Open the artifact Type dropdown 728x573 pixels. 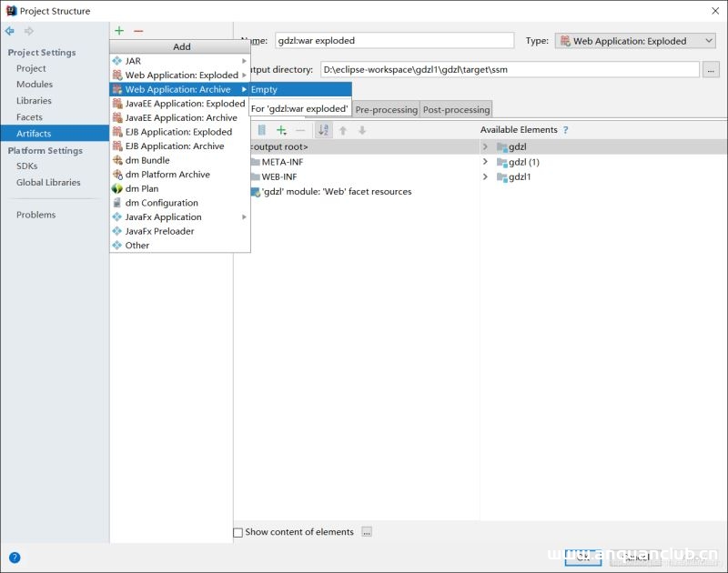(635, 41)
